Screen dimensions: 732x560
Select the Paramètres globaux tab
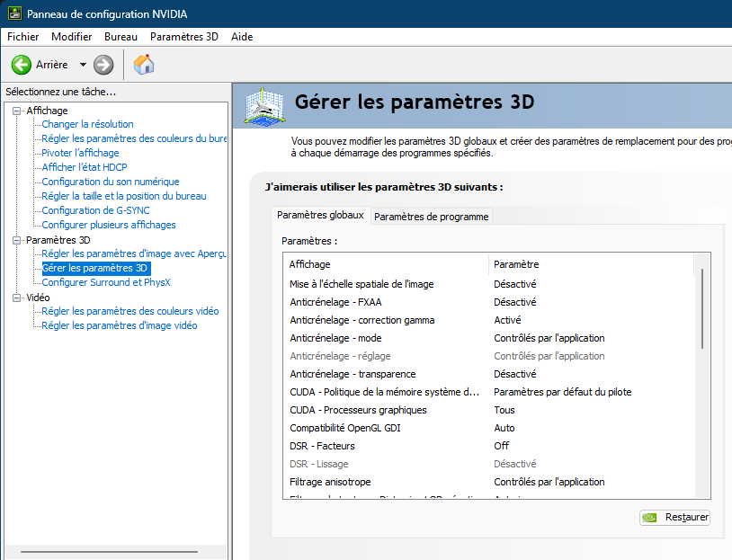[x=320, y=215]
